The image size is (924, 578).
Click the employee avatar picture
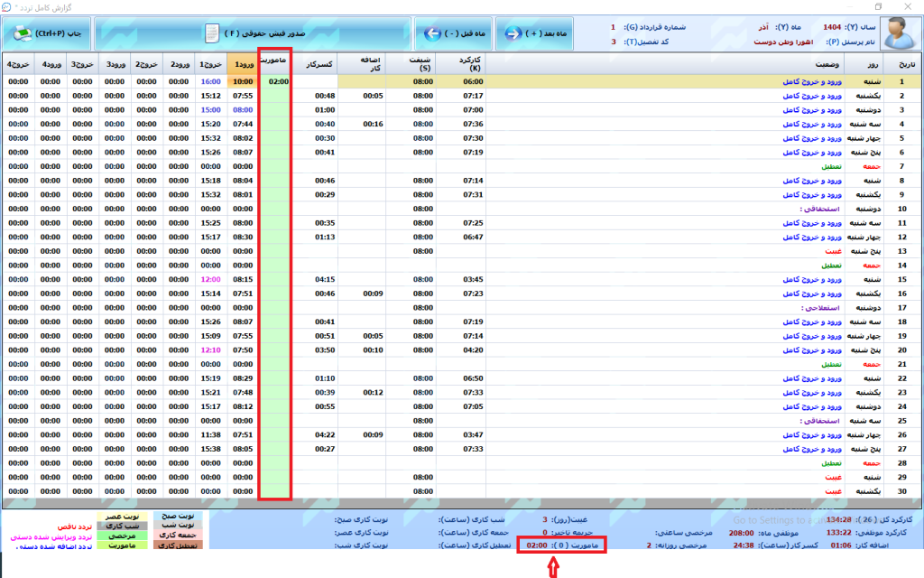(896, 33)
